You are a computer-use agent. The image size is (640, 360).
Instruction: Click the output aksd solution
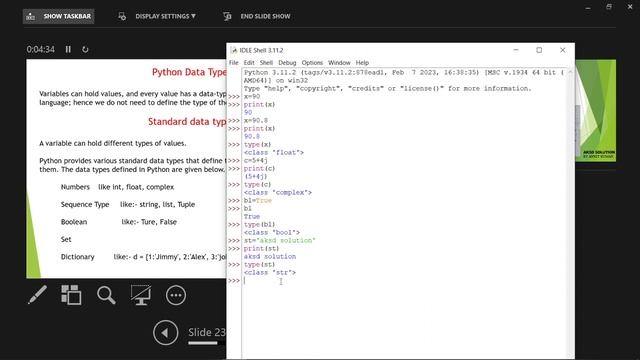270,256
